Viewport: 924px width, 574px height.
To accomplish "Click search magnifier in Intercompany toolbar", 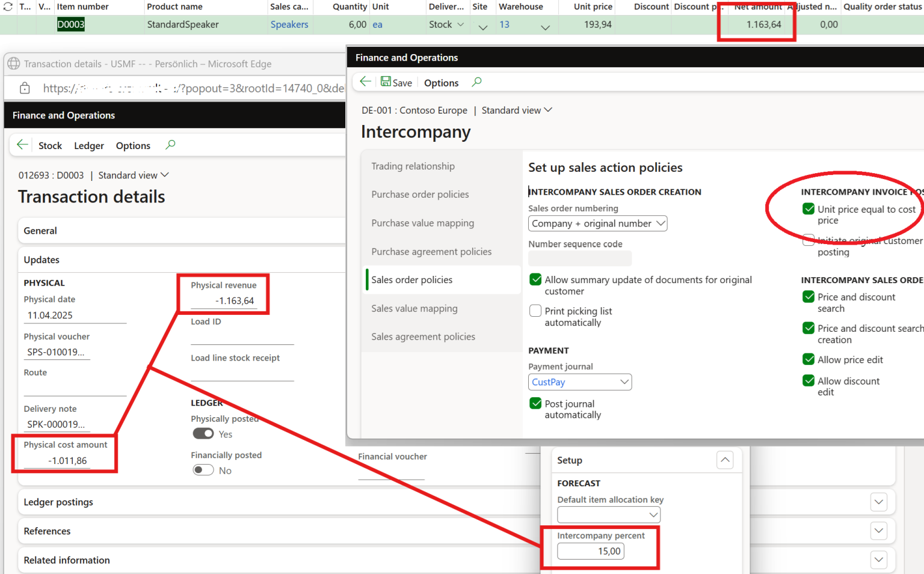I will pyautogui.click(x=476, y=82).
